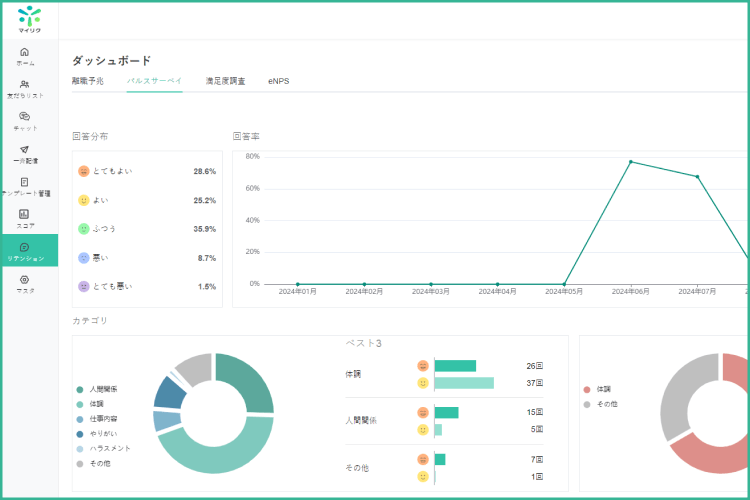Click the 8.7% value for 悪い
The width and height of the screenshot is (750, 500).
pyautogui.click(x=207, y=258)
